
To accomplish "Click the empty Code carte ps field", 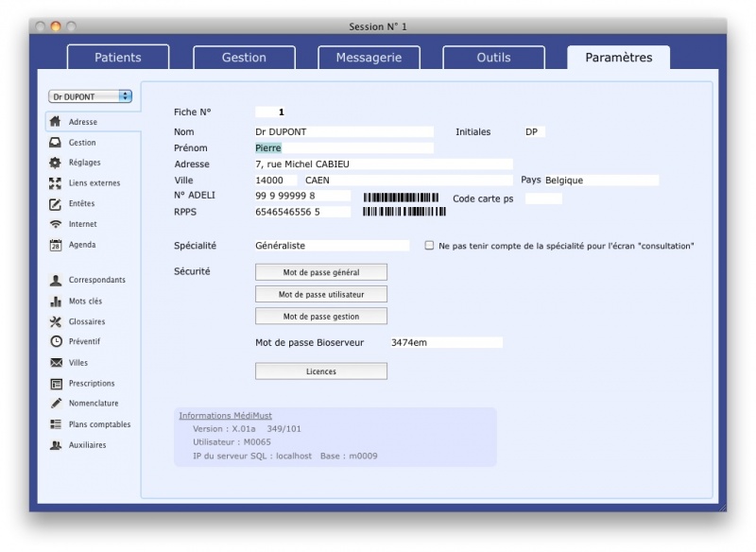I will tap(543, 198).
